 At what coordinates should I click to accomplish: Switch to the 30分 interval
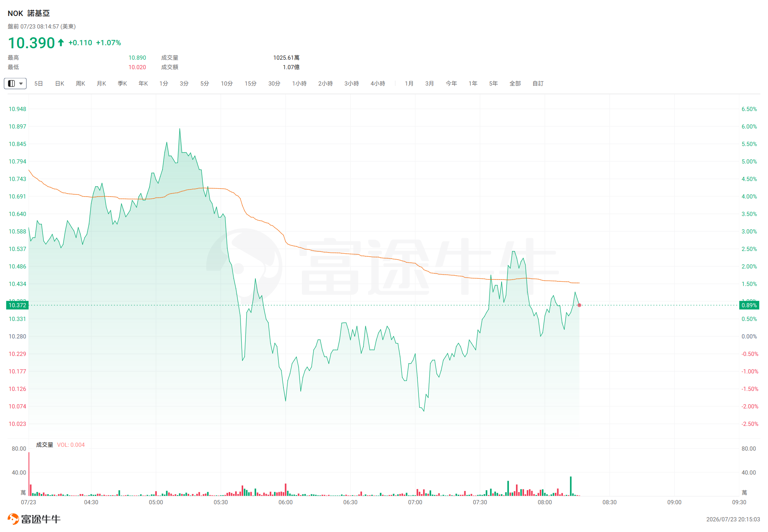[274, 83]
